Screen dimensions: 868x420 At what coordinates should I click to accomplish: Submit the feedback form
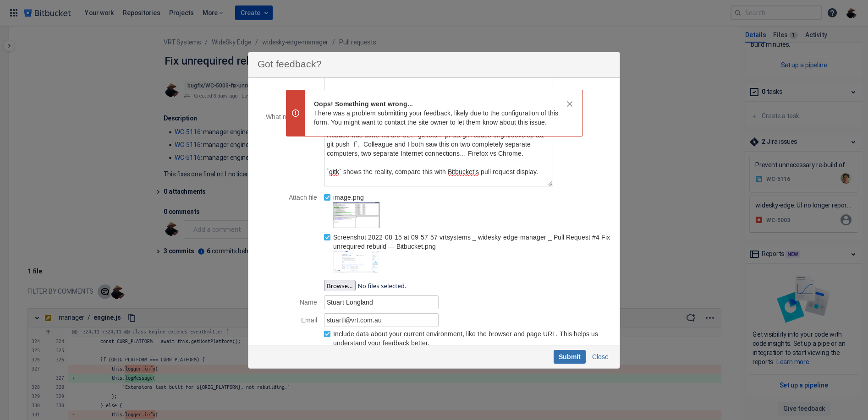(570, 357)
